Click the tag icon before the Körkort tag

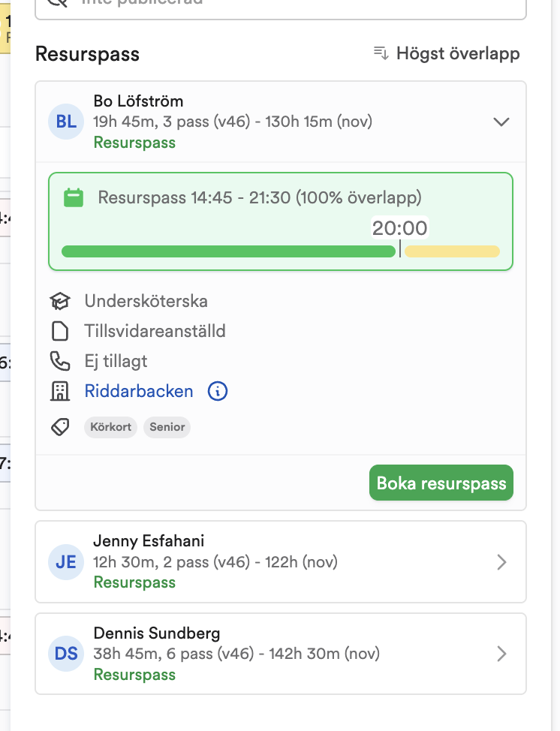[x=60, y=426]
